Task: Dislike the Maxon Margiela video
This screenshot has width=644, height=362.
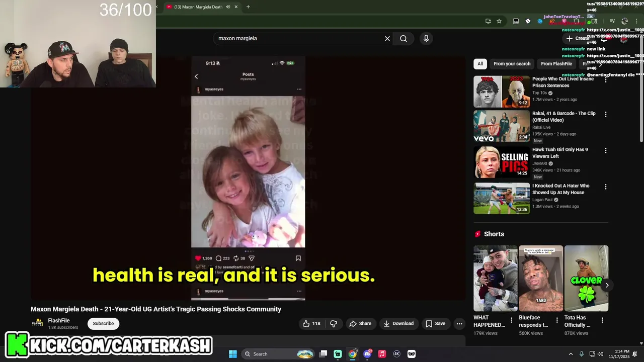Action: (x=333, y=324)
